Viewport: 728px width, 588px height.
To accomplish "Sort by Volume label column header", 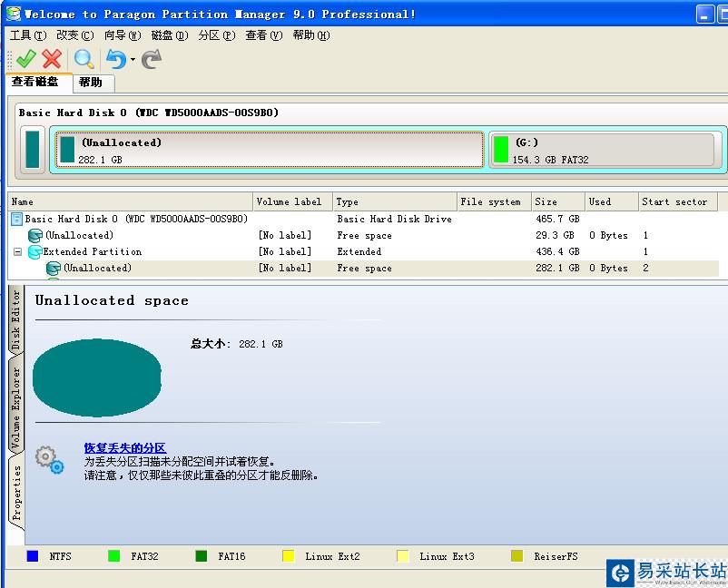I will (x=293, y=201).
